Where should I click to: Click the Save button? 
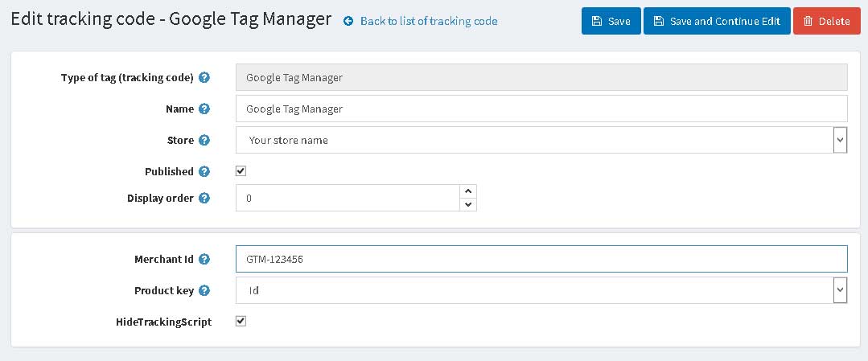coord(611,21)
